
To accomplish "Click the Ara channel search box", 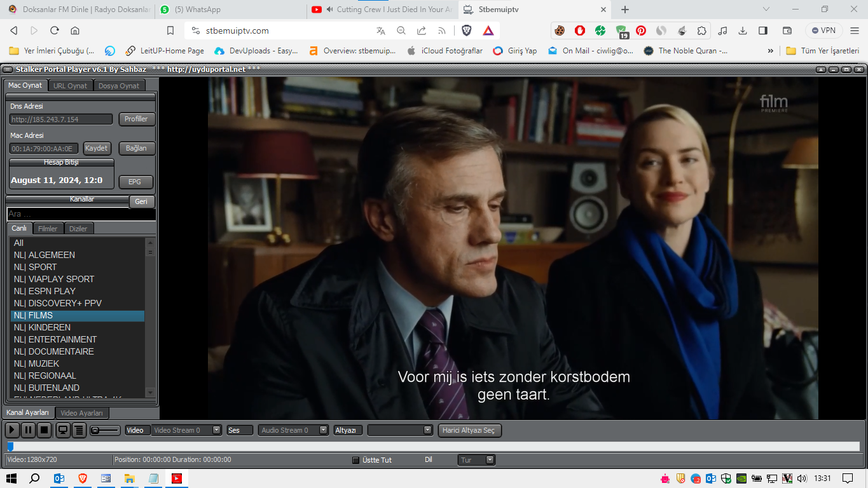I will point(81,214).
